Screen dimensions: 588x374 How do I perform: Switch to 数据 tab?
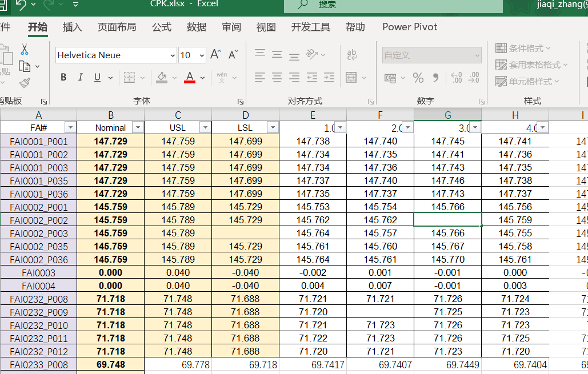(197, 27)
